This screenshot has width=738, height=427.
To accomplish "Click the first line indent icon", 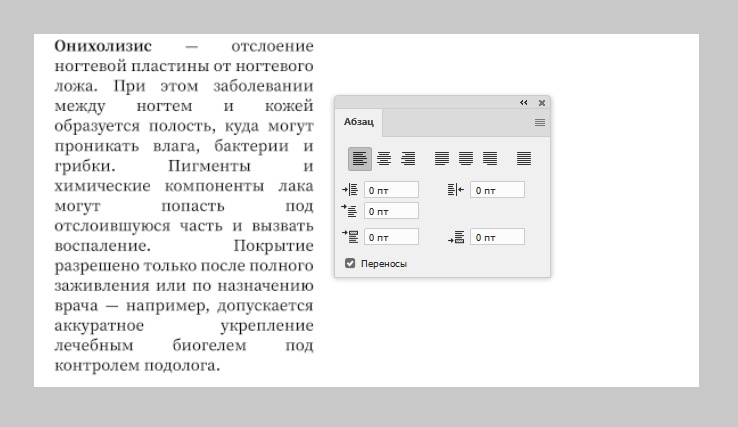I will click(x=350, y=211).
